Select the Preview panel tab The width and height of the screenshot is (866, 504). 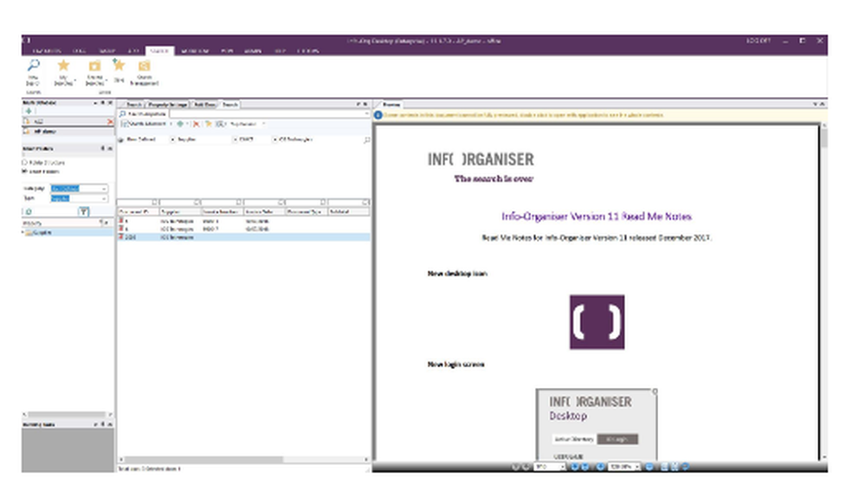click(391, 104)
